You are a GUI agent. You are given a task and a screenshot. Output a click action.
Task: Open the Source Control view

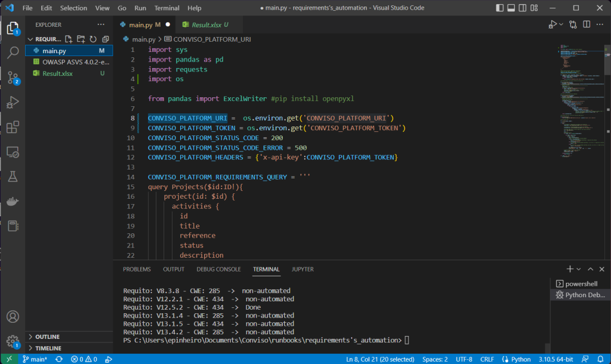pyautogui.click(x=13, y=78)
